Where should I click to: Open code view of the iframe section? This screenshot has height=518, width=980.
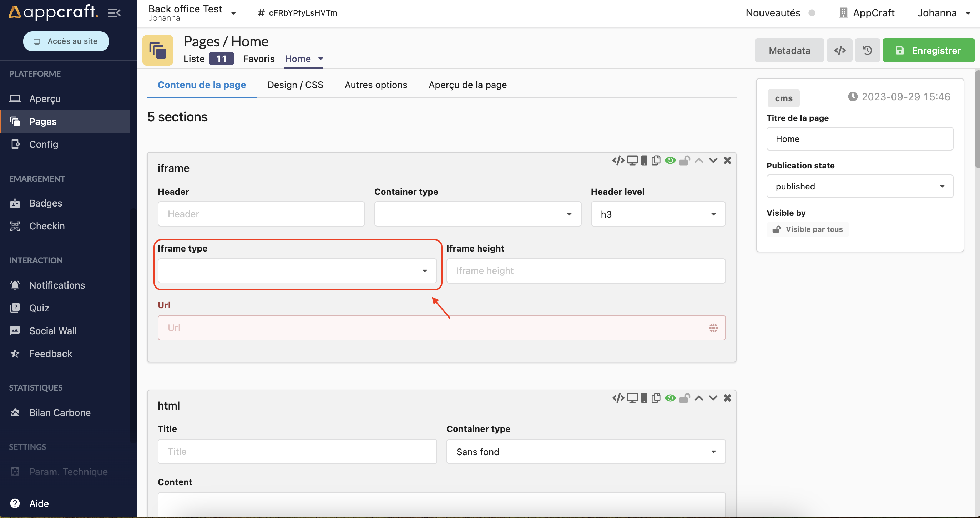click(618, 161)
